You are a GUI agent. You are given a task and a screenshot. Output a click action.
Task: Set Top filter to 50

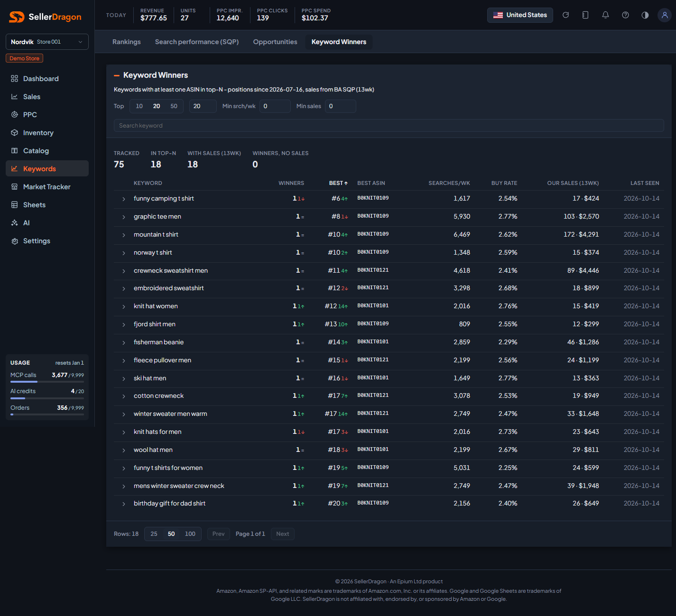point(174,106)
